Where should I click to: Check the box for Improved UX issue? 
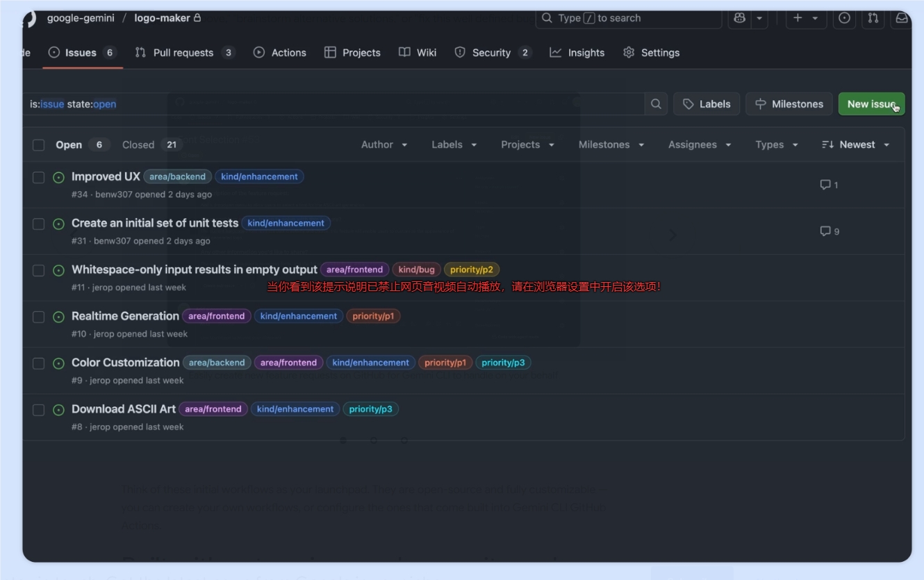coord(39,178)
